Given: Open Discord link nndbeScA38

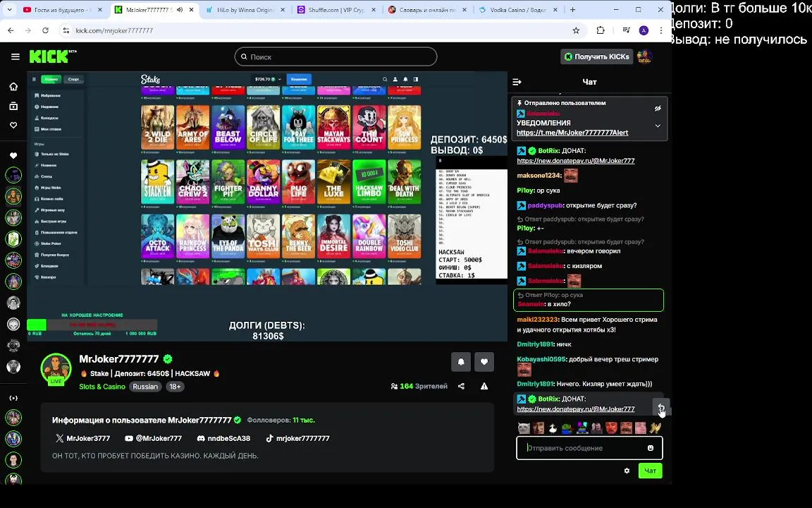Looking at the screenshot, I should (223, 438).
